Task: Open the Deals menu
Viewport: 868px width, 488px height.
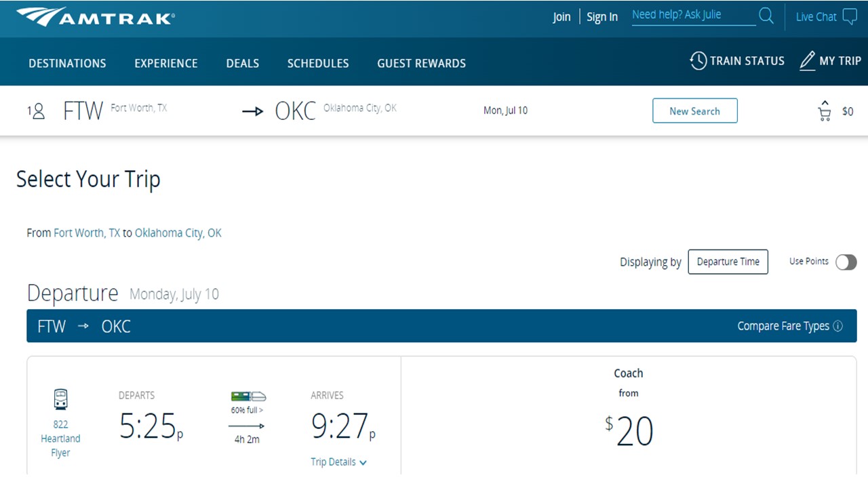Action: pyautogui.click(x=243, y=63)
